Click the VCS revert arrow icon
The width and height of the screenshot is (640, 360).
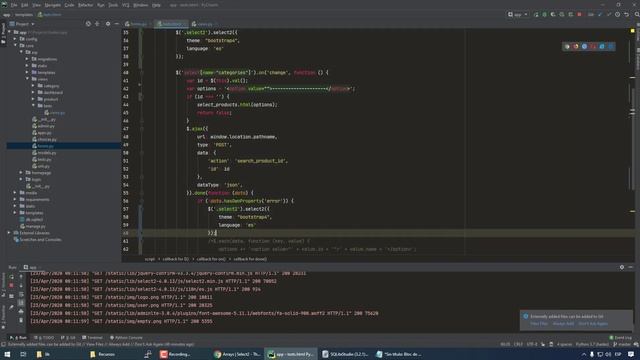pos(627,14)
